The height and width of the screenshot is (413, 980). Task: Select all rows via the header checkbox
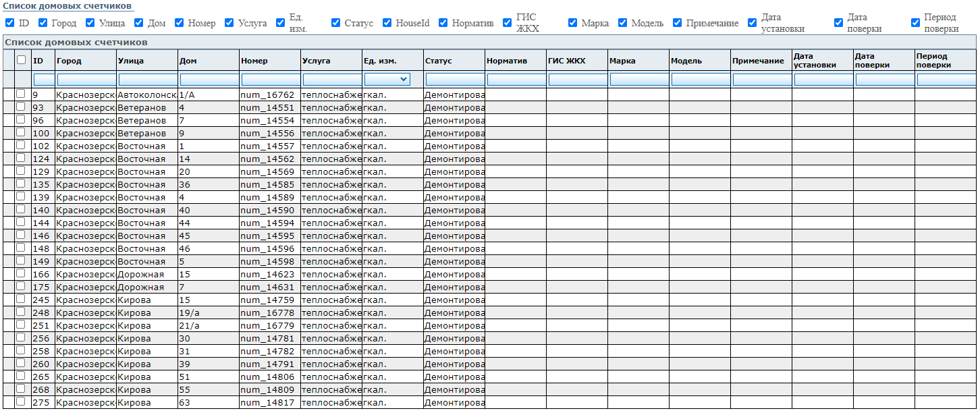click(x=22, y=60)
